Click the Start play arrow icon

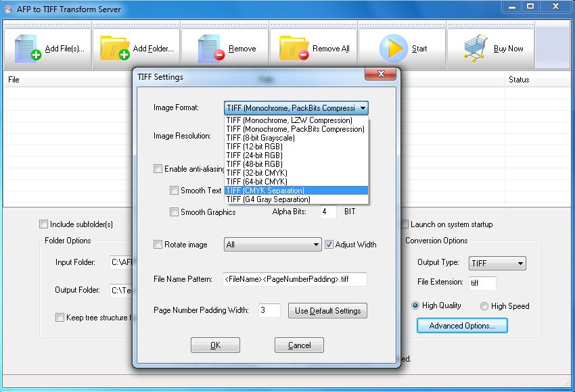393,49
